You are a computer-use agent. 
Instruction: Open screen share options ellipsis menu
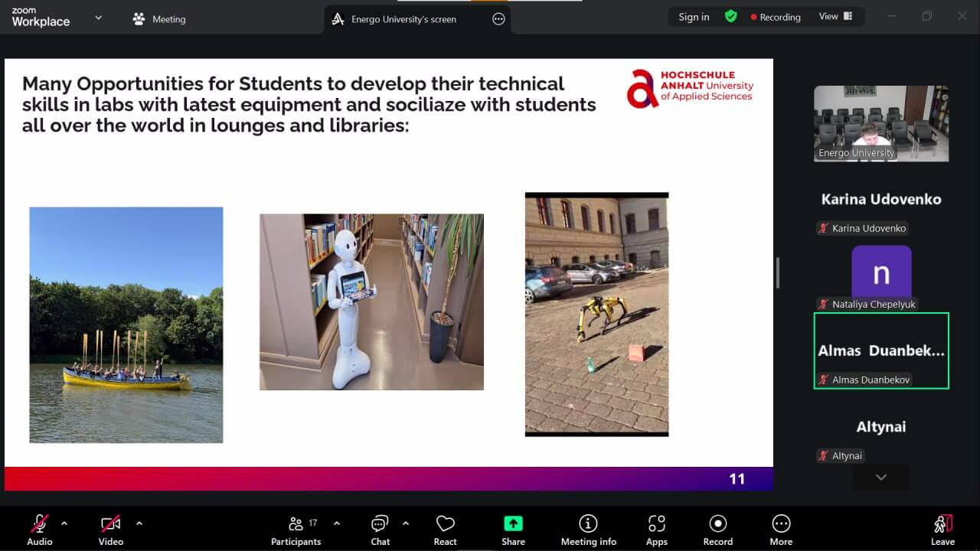pos(498,19)
